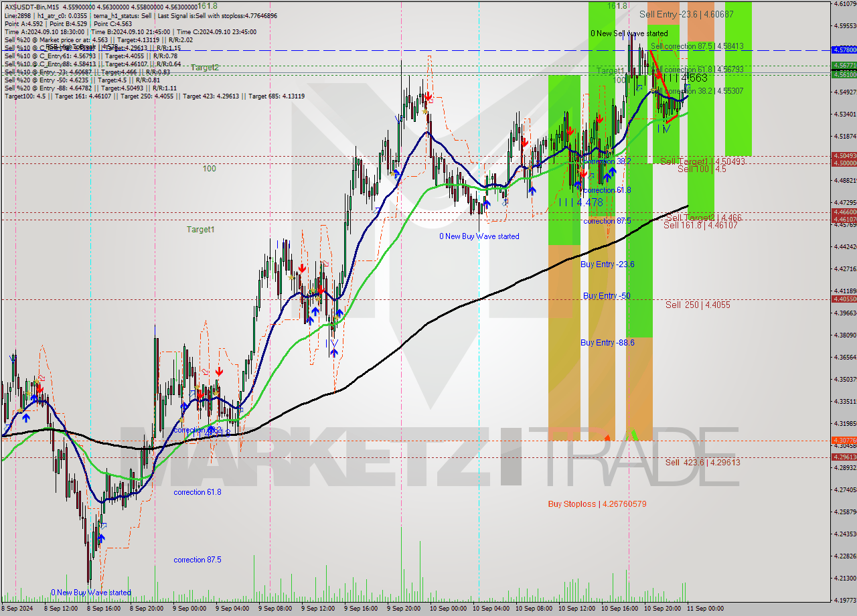Click the 4.21300 price axis value
857x616 pixels.
844,578
